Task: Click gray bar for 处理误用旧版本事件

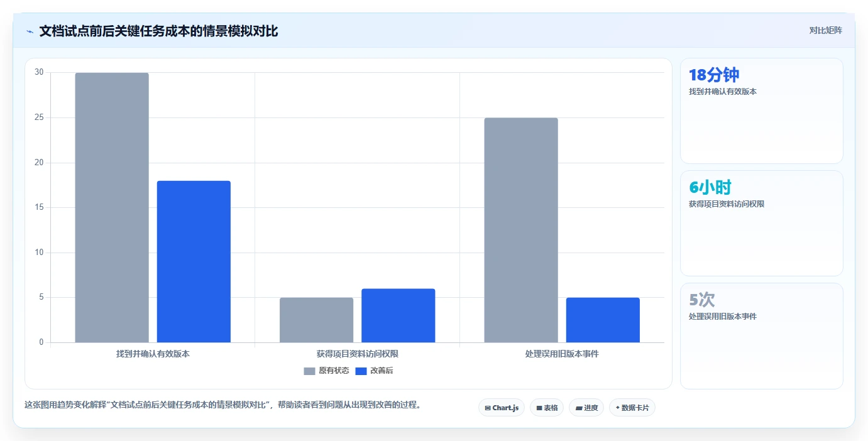Action: (x=521, y=230)
